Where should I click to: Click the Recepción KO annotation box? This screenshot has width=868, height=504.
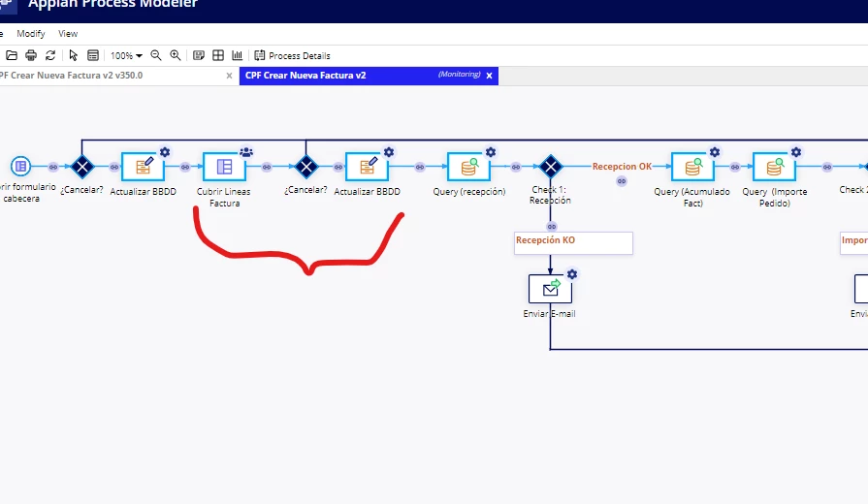pyautogui.click(x=573, y=243)
